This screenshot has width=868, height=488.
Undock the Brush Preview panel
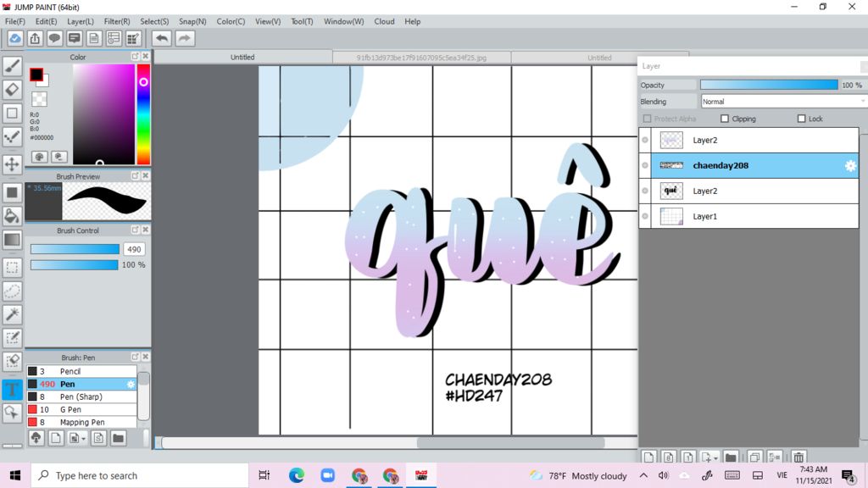point(135,175)
